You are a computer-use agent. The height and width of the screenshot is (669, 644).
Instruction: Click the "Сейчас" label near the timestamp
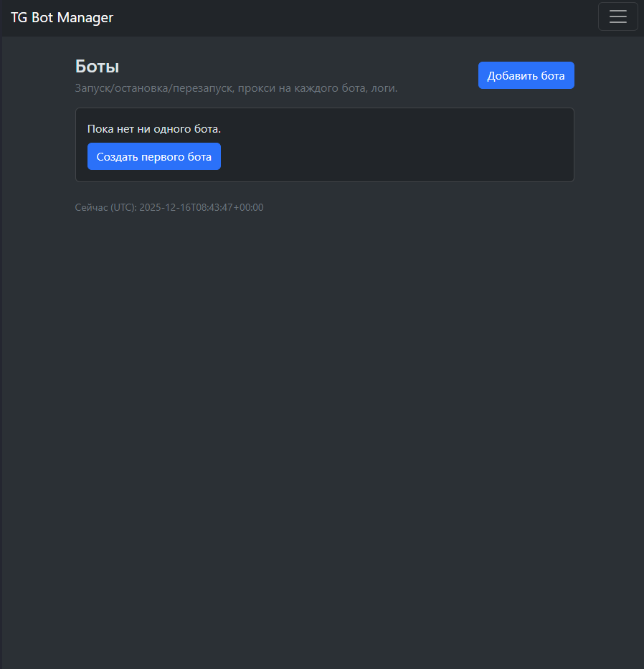91,207
